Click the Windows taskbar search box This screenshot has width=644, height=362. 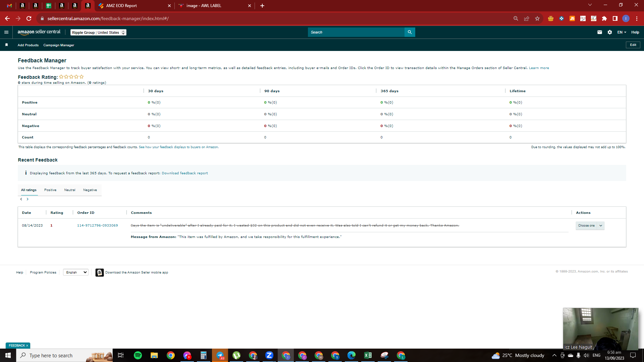(x=64, y=355)
